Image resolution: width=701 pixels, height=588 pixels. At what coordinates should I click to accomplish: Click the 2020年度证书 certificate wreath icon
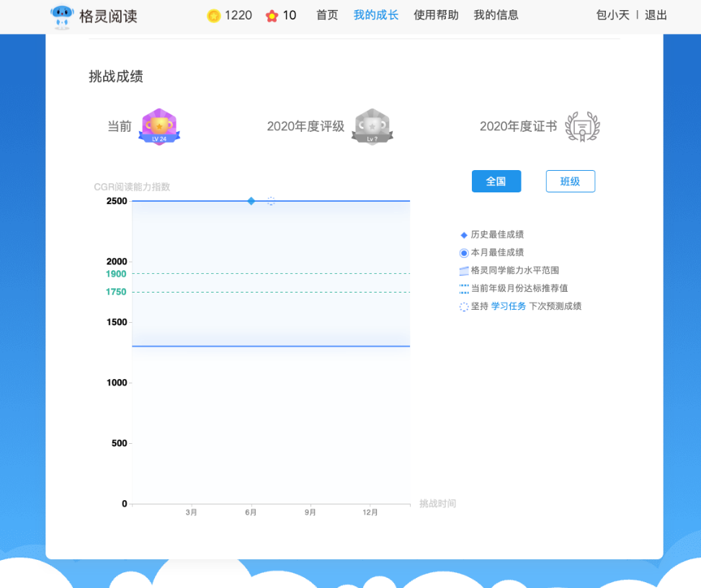click(x=582, y=127)
